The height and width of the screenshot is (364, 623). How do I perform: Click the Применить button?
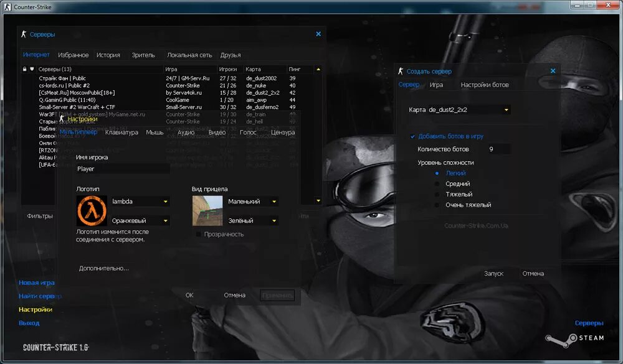277,296
